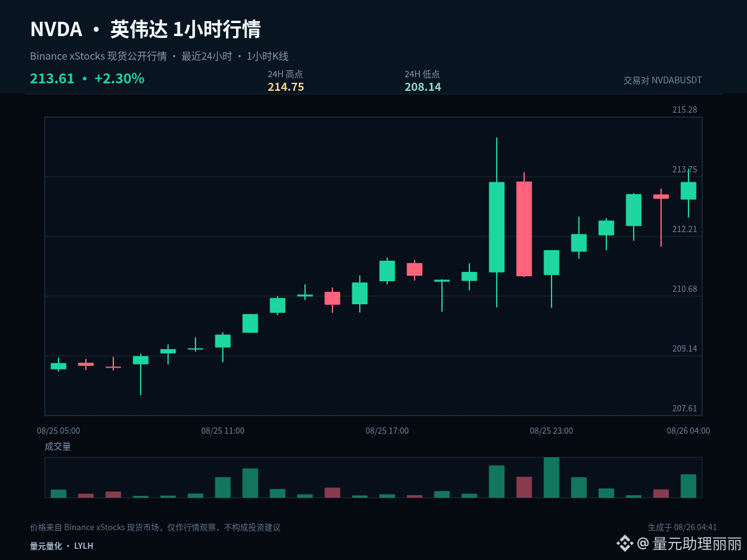Click the 210.68 price axis label
Screen dimensions: 747x560
[x=685, y=289]
